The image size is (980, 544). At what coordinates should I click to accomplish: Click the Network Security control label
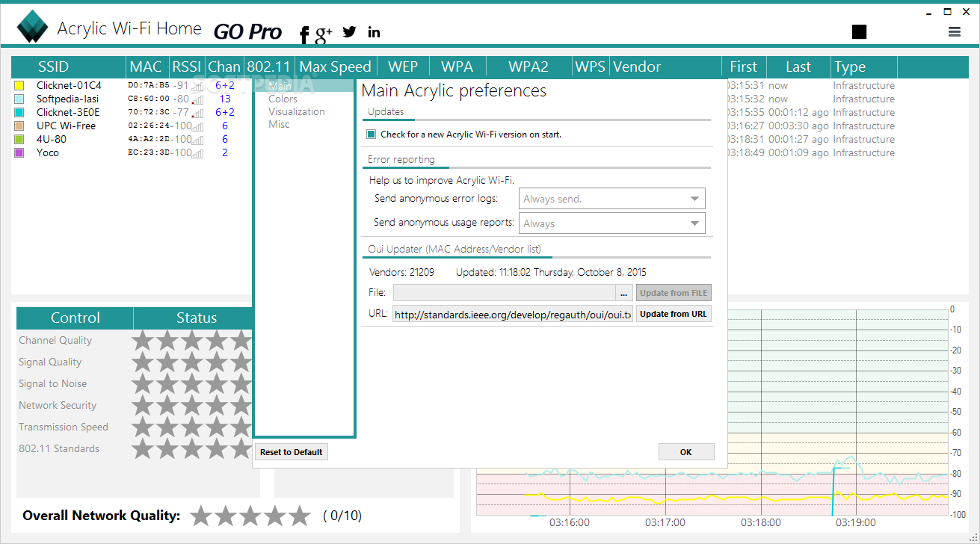point(58,406)
